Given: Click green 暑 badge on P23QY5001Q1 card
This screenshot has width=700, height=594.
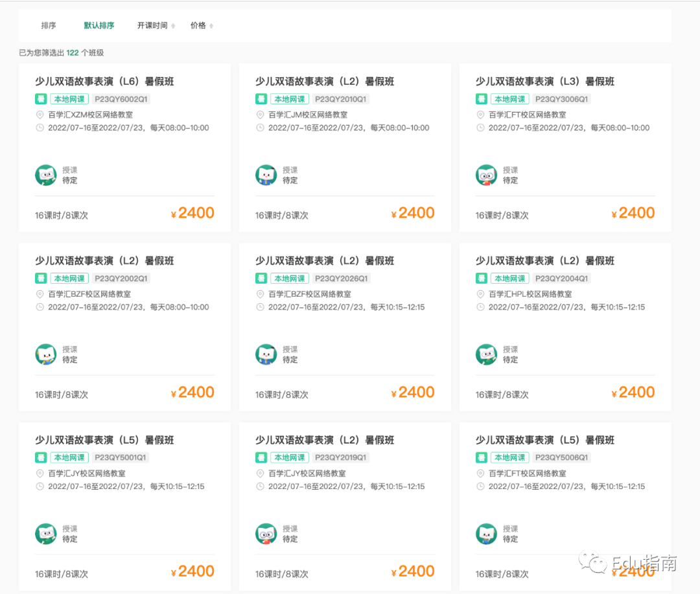Looking at the screenshot, I should [41, 457].
